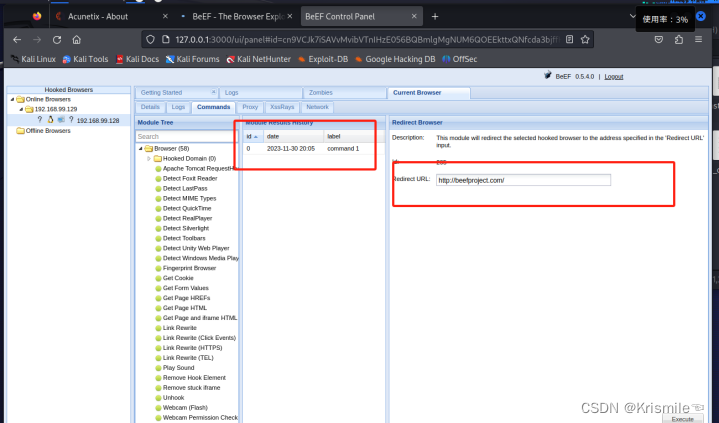
Task: Select the Get Page HTML module
Action: tap(185, 308)
